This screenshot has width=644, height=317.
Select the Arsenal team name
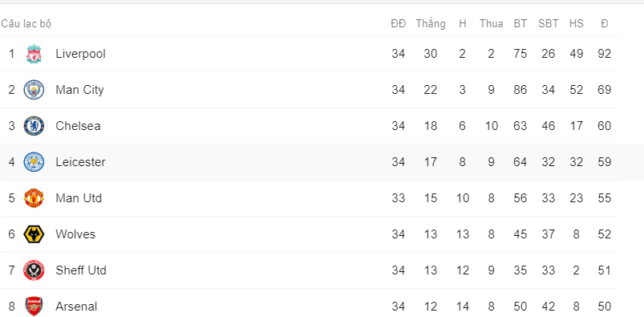pyautogui.click(x=76, y=307)
